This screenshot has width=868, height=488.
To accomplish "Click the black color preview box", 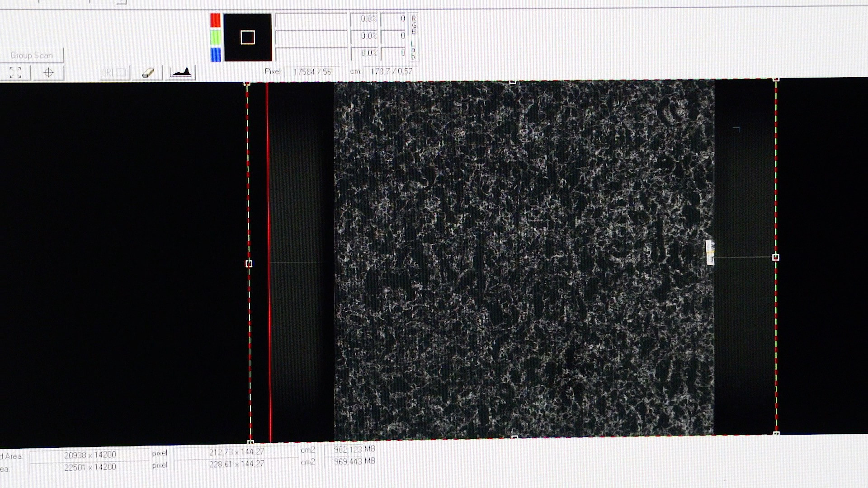I will (248, 38).
